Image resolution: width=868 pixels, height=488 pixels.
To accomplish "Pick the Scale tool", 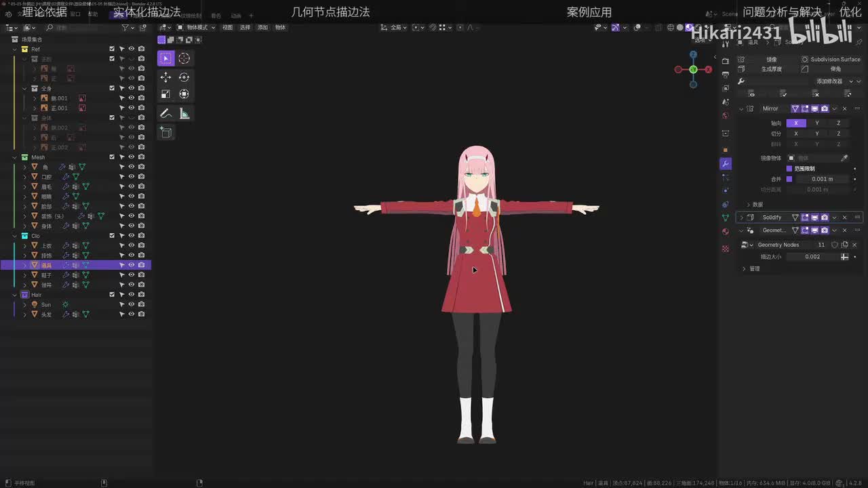I will click(165, 94).
